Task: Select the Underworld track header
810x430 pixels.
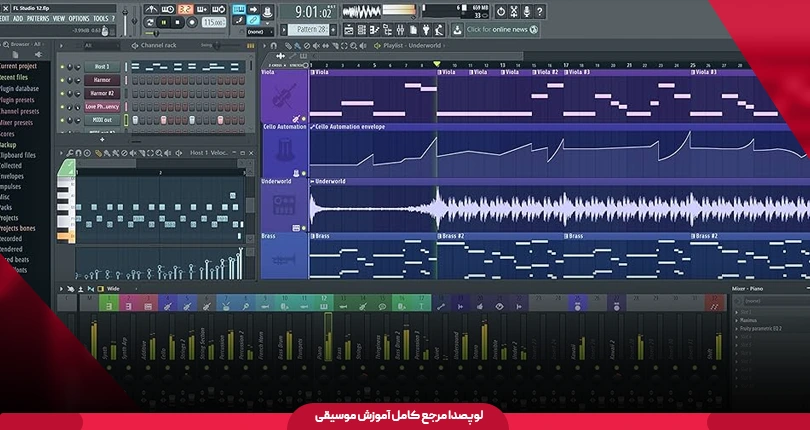Action: coord(285,205)
